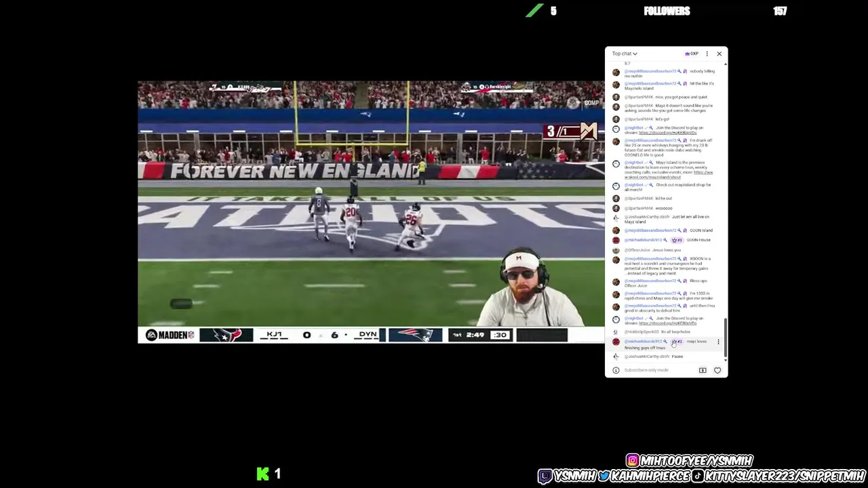
Task: Click the green Kick K logo
Action: point(263,474)
